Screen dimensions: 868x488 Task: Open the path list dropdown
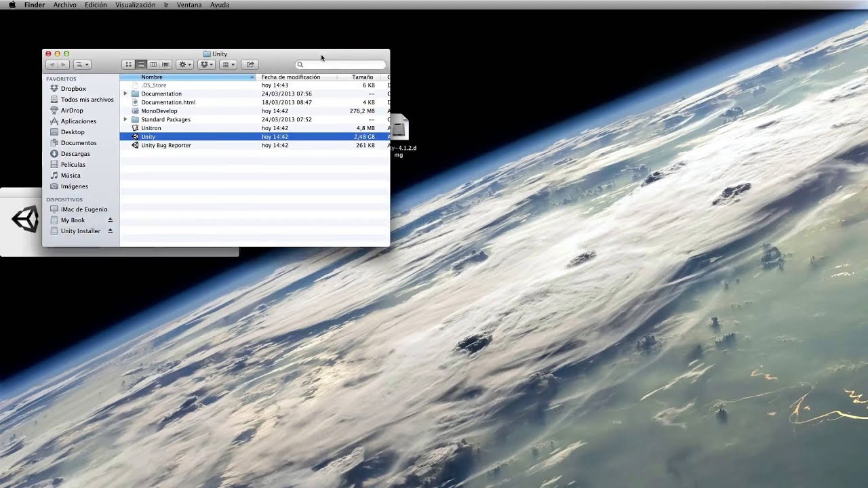point(82,64)
